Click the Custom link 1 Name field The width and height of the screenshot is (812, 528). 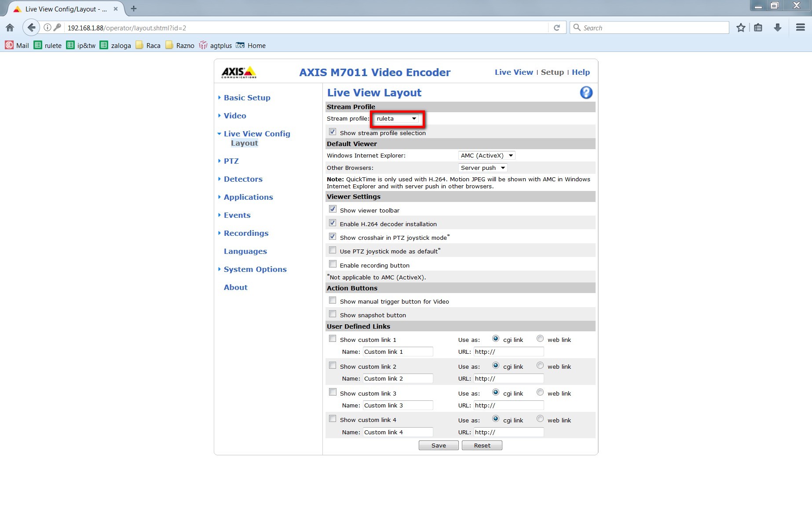pos(398,352)
